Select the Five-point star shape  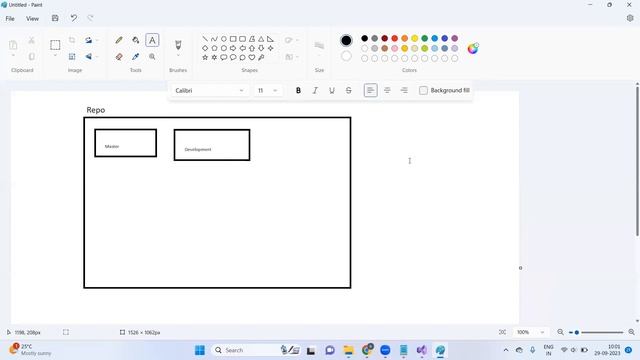[205, 58]
